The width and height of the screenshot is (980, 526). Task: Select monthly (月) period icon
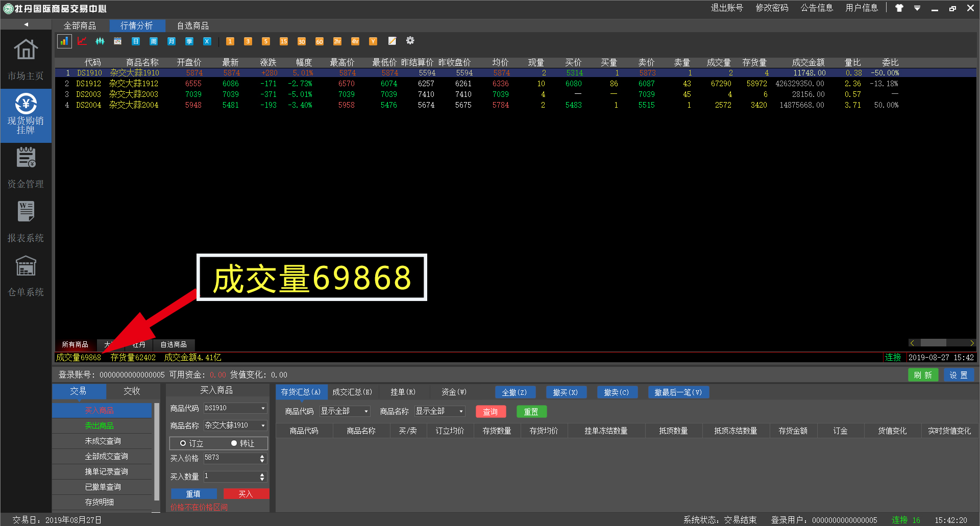[171, 41]
